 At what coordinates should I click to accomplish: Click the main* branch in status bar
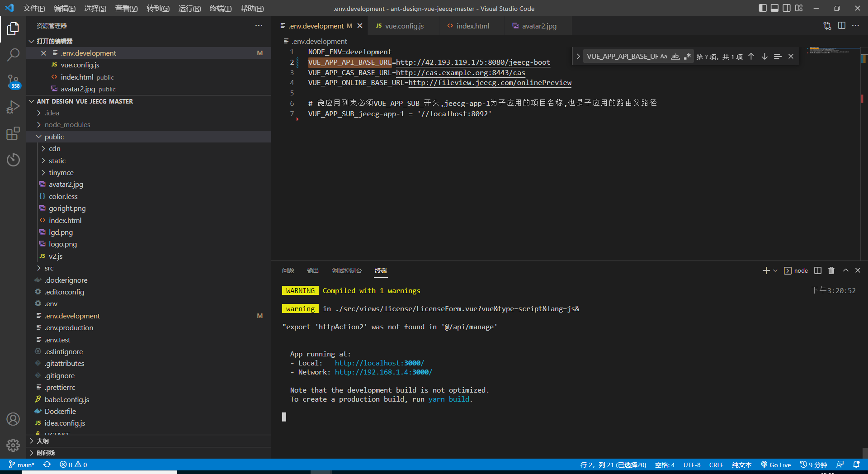(22, 465)
